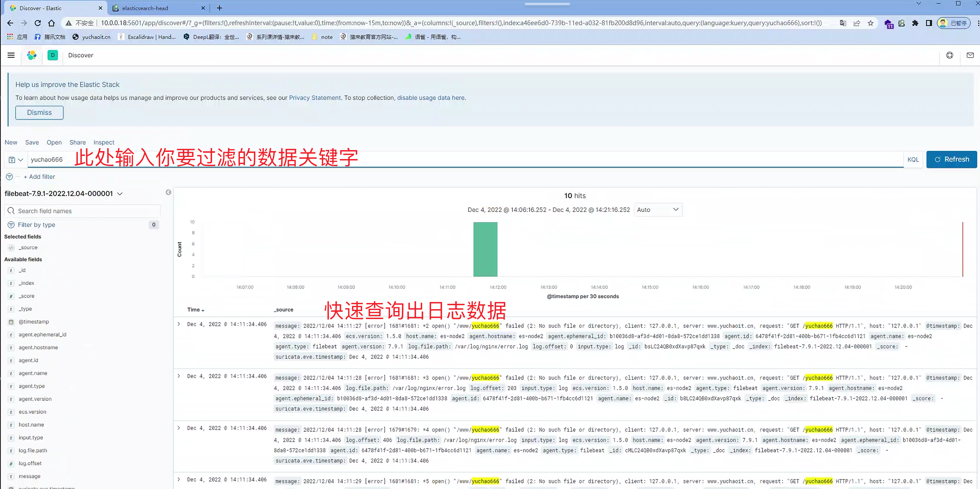Open the help menu lifebuoy icon

tap(950, 55)
